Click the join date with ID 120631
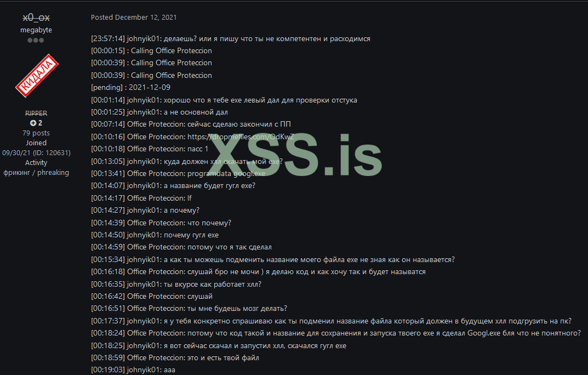Viewport: 588px width, 375px height. 36,152
